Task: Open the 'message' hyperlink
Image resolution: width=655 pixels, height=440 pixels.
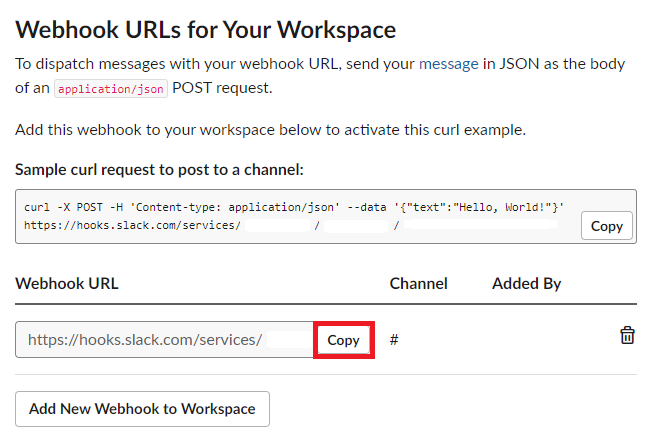Action: click(x=449, y=64)
